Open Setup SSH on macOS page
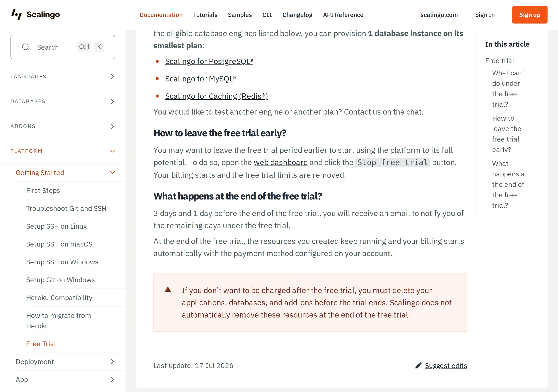This screenshot has height=392, width=558. coord(59,244)
